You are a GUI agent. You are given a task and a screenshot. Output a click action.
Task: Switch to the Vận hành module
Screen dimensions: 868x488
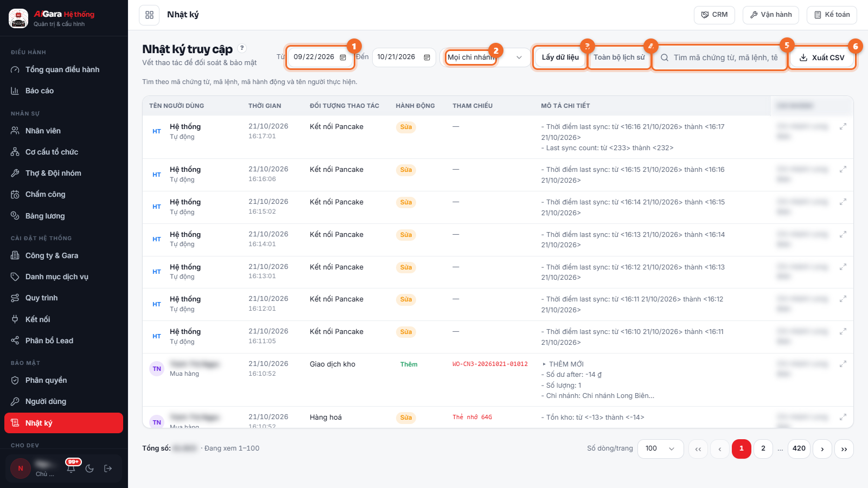771,15
